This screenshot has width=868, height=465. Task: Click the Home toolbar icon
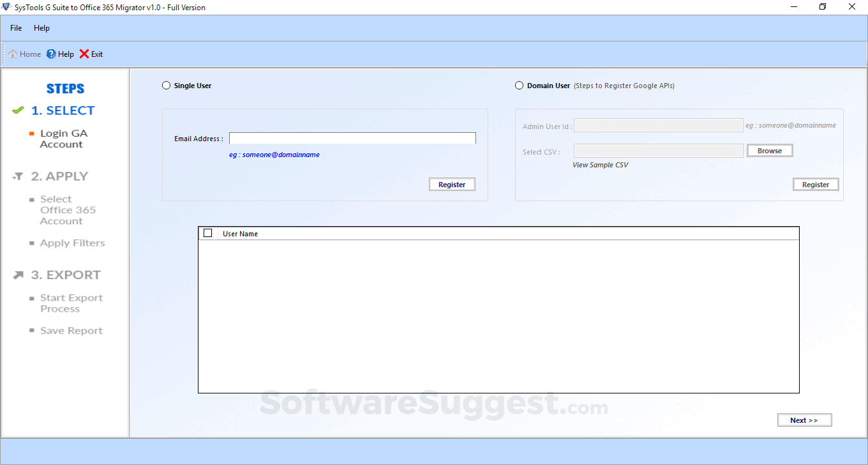(13, 54)
